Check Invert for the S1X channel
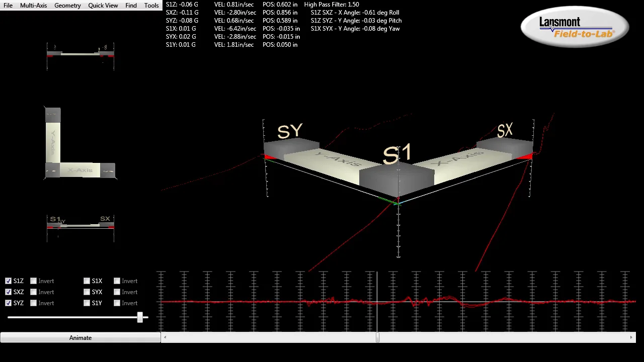Image resolution: width=644 pixels, height=362 pixels. coord(117,281)
